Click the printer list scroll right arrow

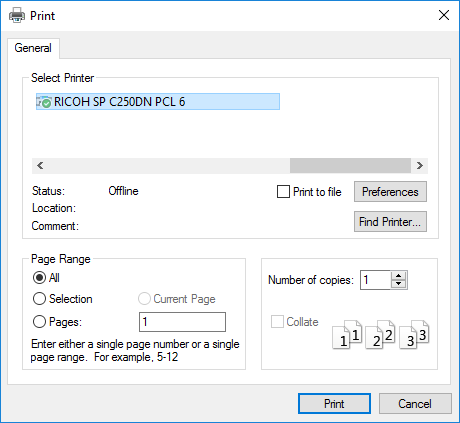pyautogui.click(x=420, y=166)
